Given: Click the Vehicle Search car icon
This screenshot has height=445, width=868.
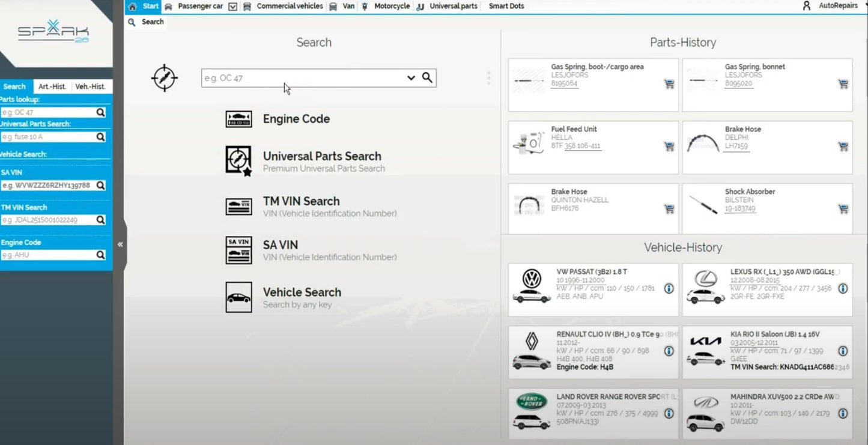Looking at the screenshot, I should pyautogui.click(x=238, y=297).
